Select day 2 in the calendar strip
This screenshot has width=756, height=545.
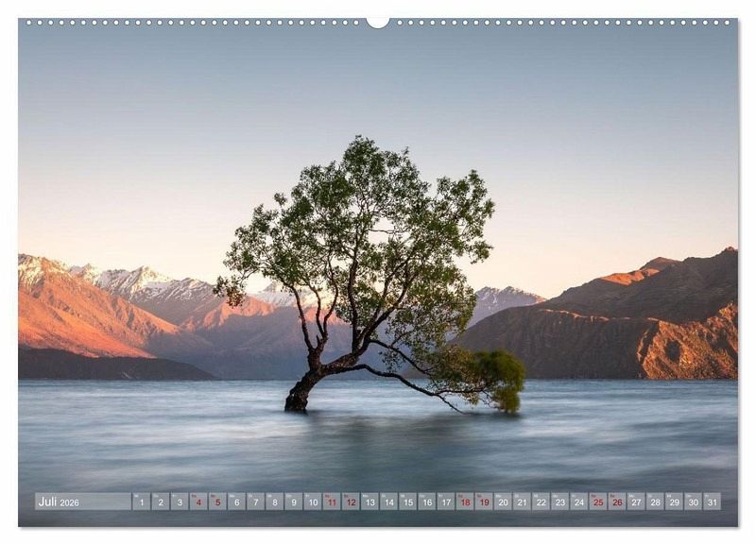coord(161,502)
